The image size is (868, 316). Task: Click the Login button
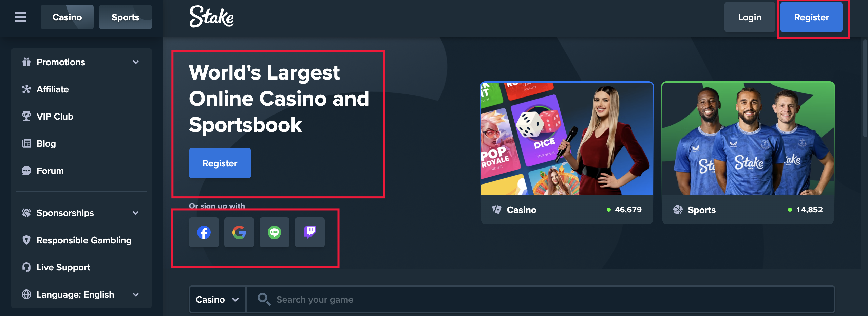click(750, 17)
